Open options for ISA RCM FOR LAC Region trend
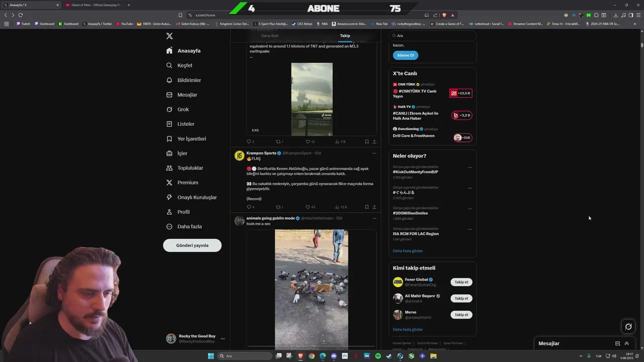The image size is (644, 362). (470, 229)
